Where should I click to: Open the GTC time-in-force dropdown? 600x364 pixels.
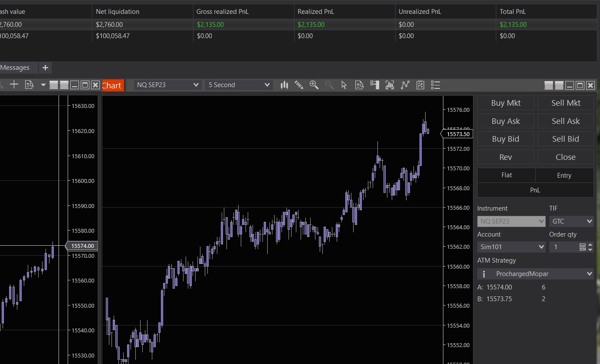pos(571,221)
